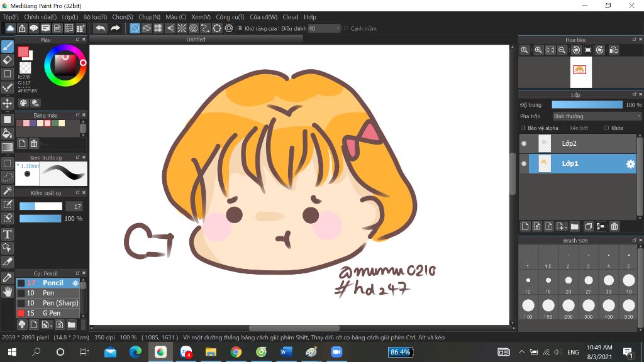Adjust the Độ trong opacity slider
The height and width of the screenshot is (362, 644).
pyautogui.click(x=587, y=105)
